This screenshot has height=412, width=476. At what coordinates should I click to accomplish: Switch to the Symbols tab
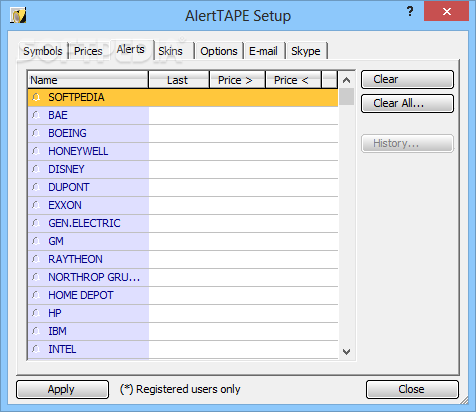43,51
